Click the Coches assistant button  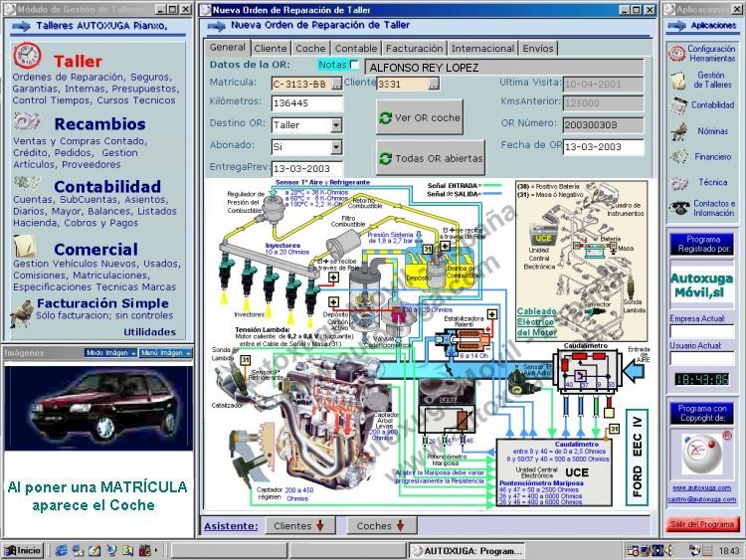(x=381, y=526)
